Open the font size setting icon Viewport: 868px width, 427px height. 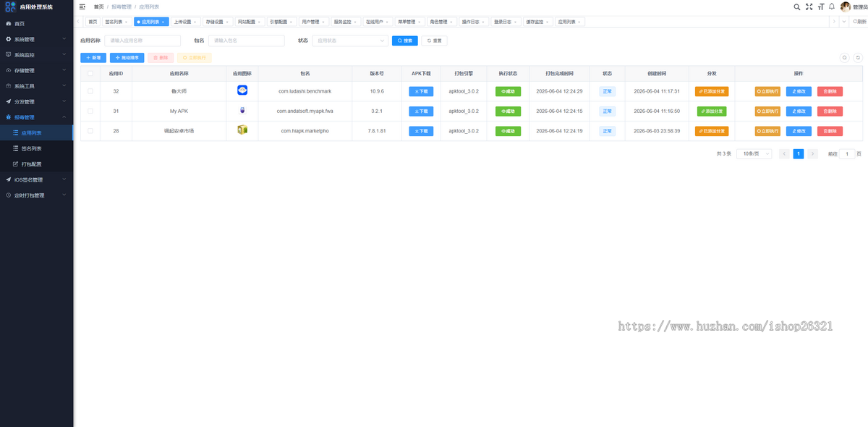pyautogui.click(x=820, y=7)
